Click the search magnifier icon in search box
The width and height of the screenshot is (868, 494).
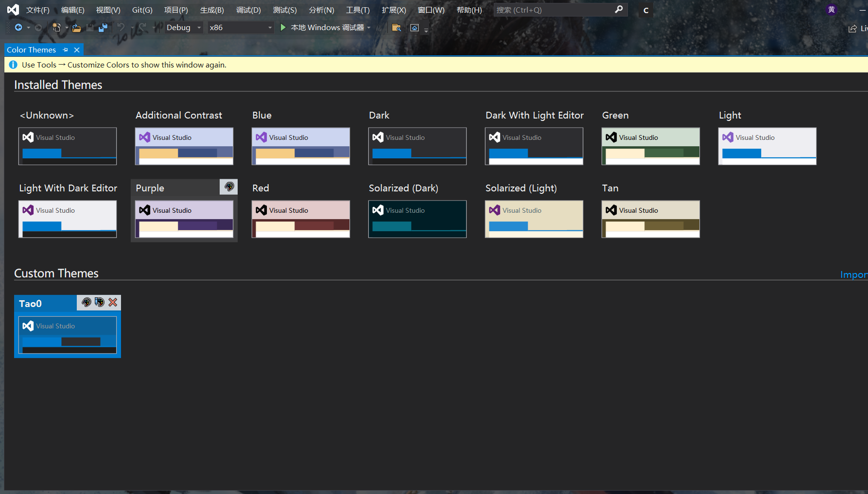tap(619, 10)
